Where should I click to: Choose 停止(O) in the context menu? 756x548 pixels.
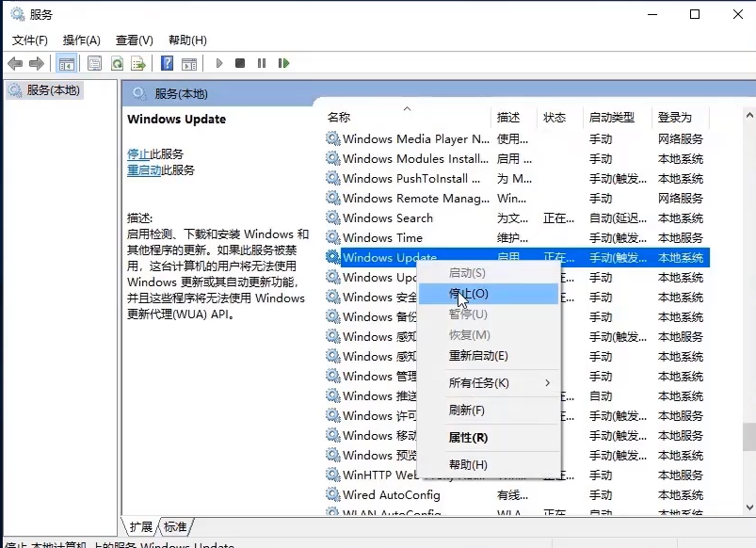[469, 294]
